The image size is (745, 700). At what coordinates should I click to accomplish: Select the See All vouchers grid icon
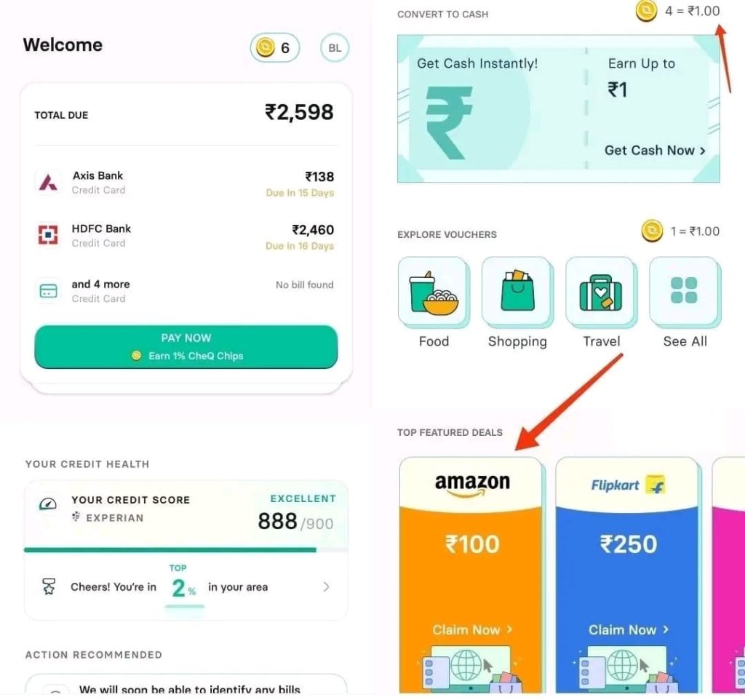pos(685,291)
